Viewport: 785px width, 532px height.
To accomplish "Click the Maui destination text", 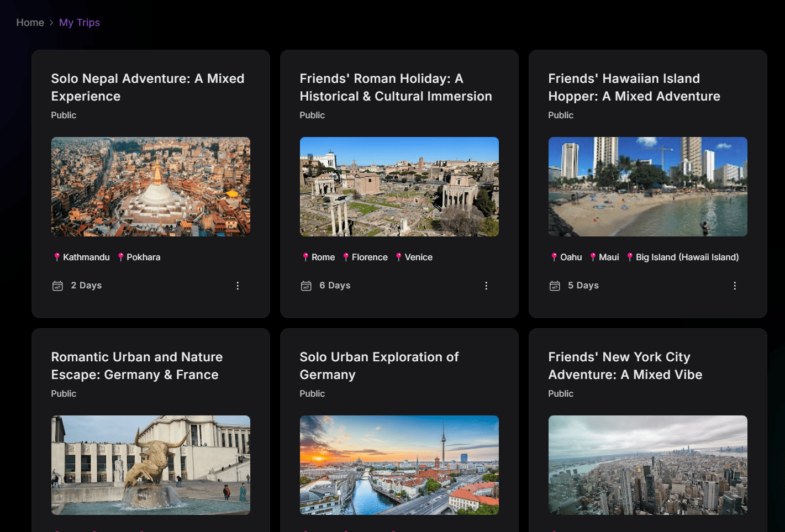I will point(609,257).
